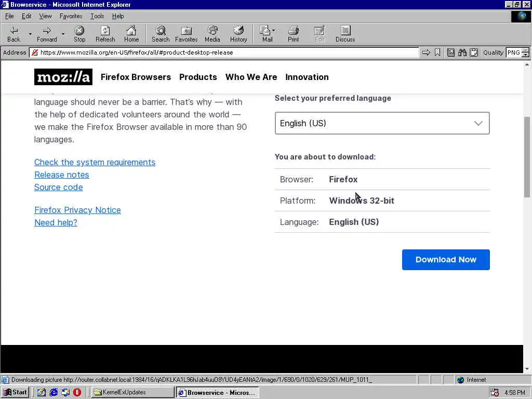This screenshot has width=532, height=399.
Task: Open the Firefox Privacy Notice link
Action: point(77,210)
